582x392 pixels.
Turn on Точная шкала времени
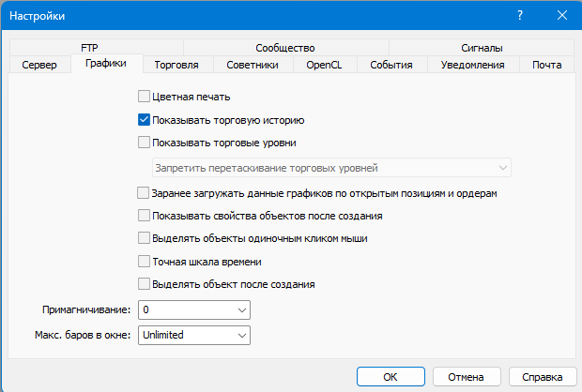point(144,262)
